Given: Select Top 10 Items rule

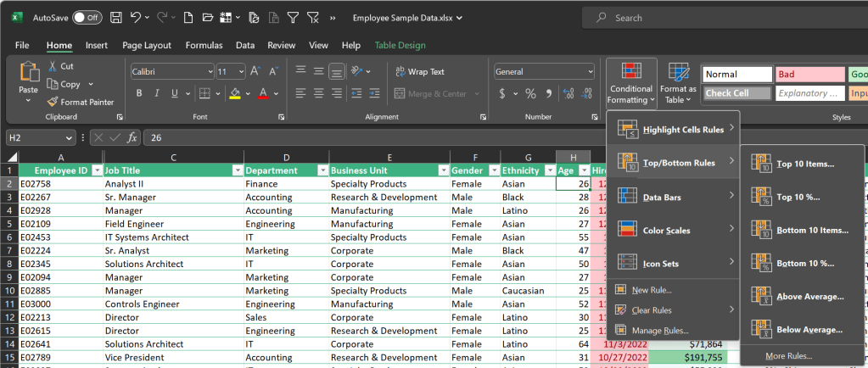Looking at the screenshot, I should coord(804,164).
